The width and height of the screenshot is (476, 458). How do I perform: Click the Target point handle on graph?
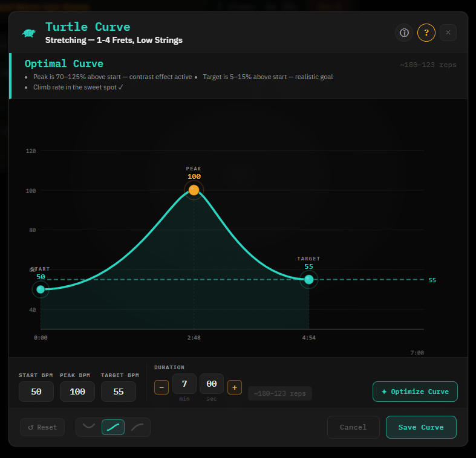point(308,279)
